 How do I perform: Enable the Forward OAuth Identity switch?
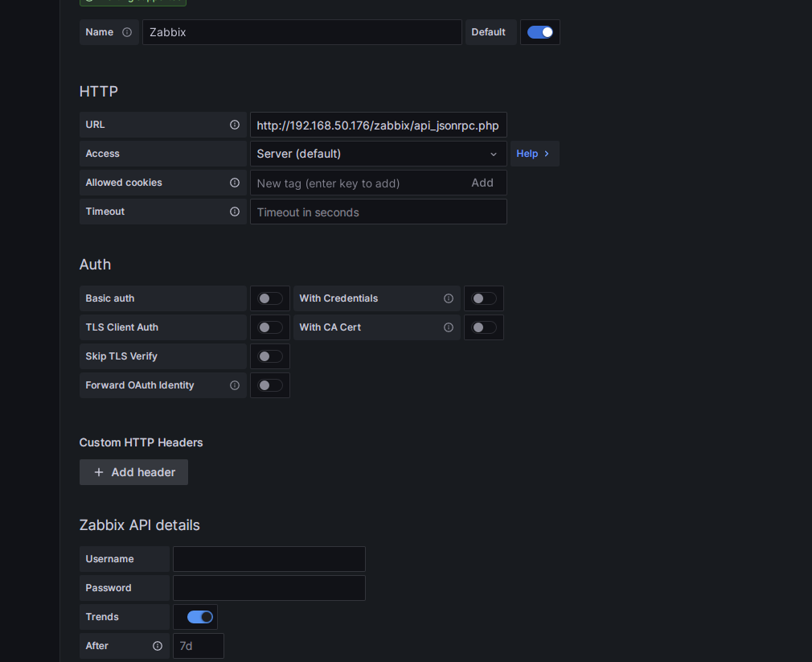(x=270, y=385)
